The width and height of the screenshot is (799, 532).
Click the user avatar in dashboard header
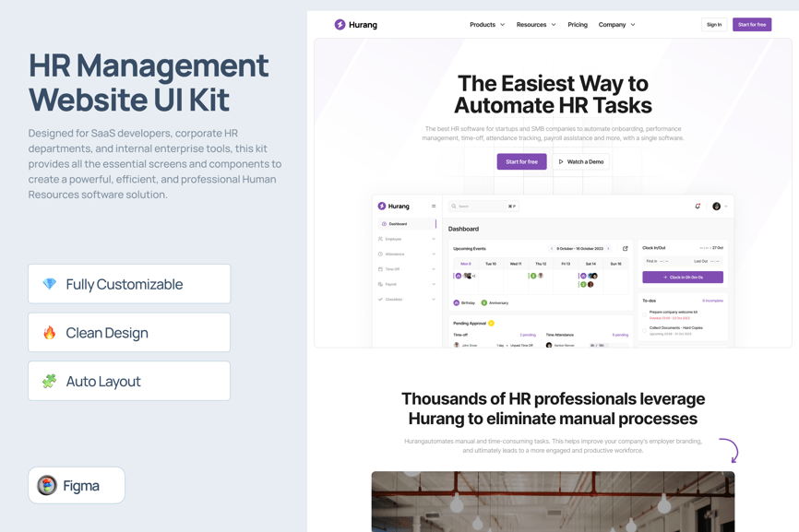coord(717,207)
